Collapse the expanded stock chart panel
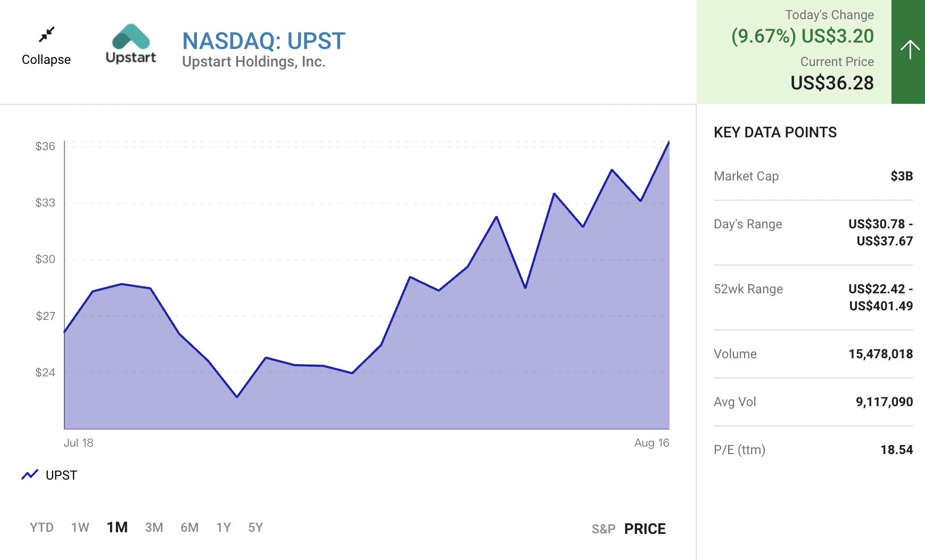The height and width of the screenshot is (560, 925). (x=46, y=59)
